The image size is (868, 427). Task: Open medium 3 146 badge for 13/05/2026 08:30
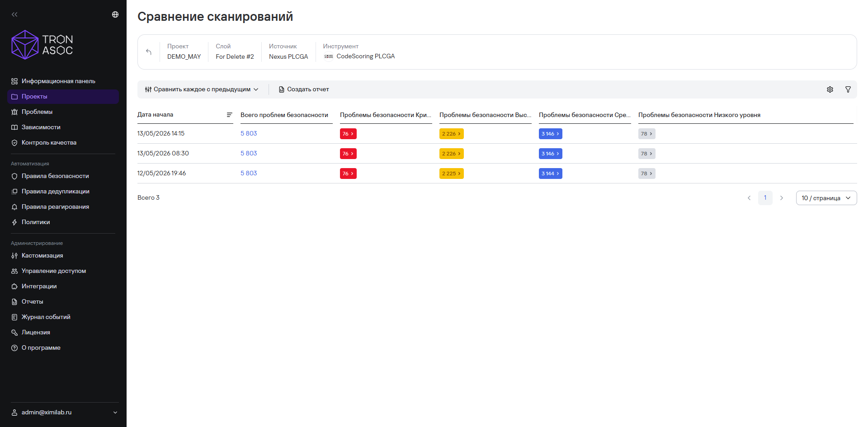click(x=551, y=154)
